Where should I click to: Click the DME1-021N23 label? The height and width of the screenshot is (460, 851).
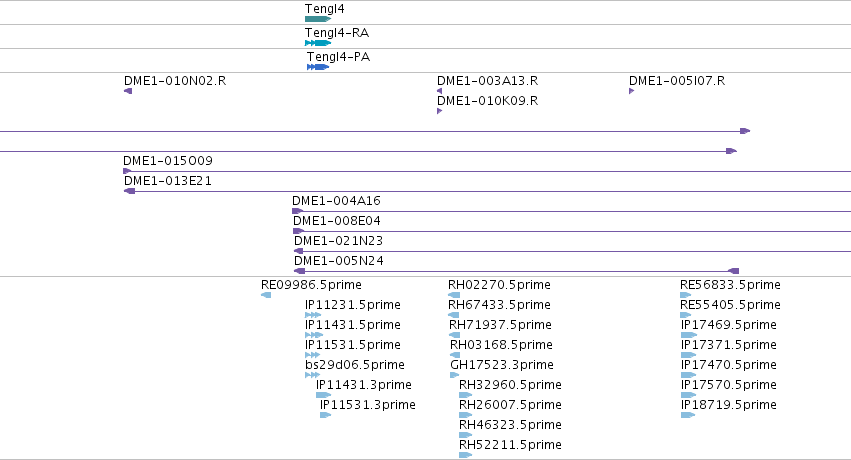339,241
